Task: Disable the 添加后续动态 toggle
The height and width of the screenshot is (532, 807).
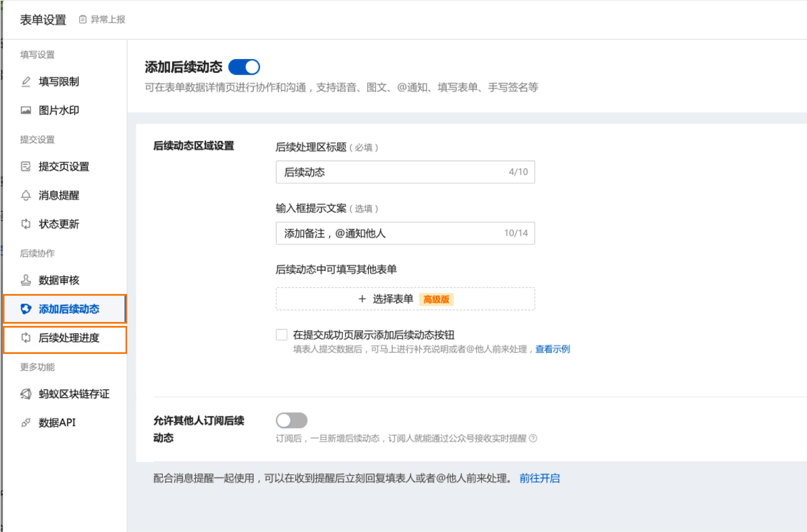Action: pos(245,67)
